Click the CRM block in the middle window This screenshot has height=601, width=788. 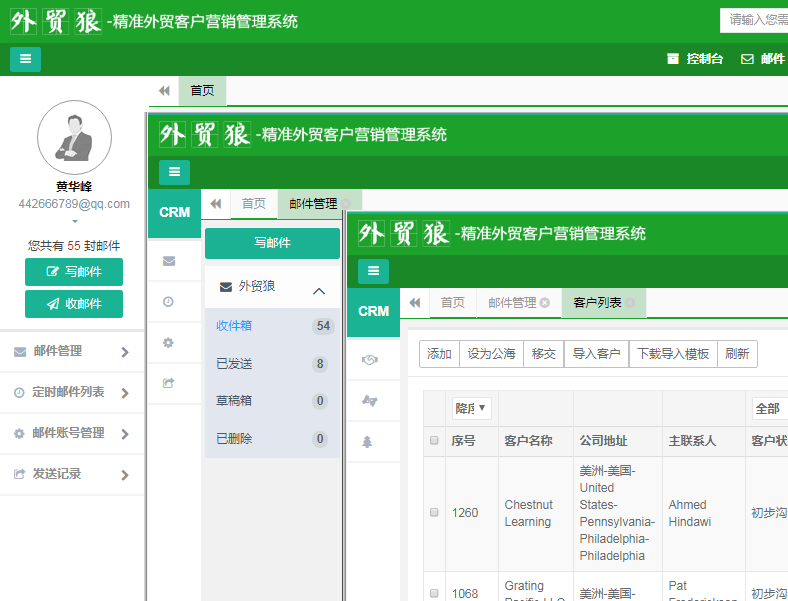[174, 213]
